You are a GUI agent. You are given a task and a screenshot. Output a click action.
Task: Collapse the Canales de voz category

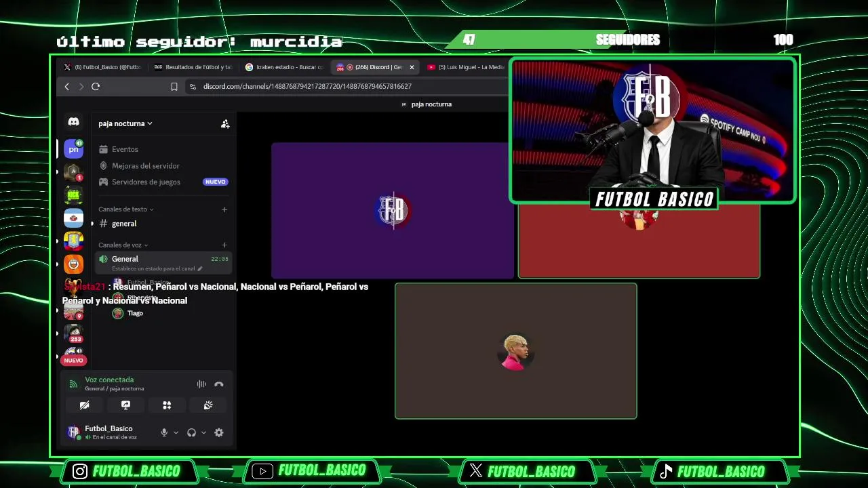pos(123,245)
